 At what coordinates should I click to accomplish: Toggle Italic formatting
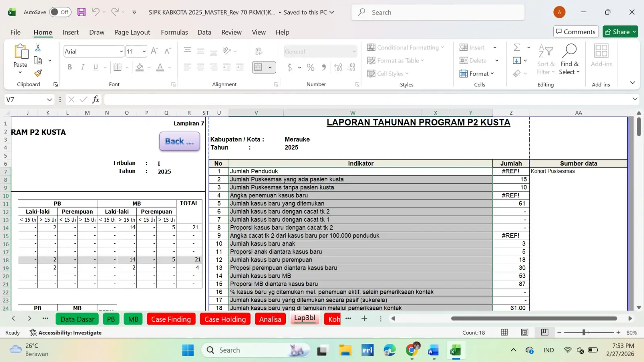83,67
